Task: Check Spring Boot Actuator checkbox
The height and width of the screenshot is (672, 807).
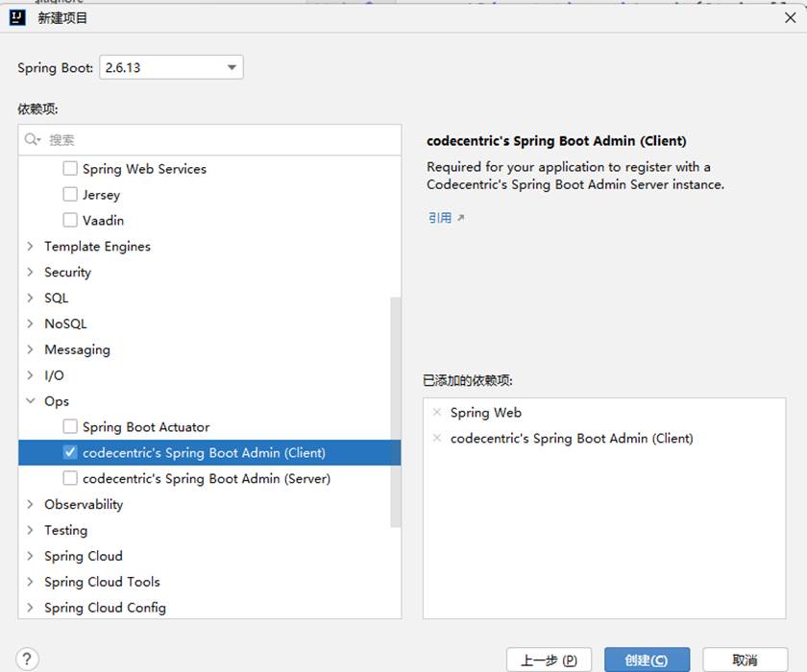Action: click(70, 427)
